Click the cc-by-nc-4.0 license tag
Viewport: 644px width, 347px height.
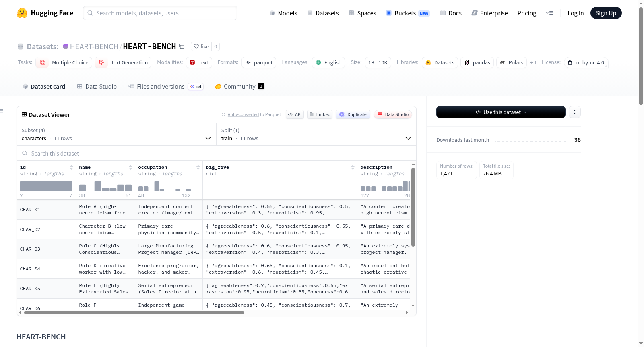point(586,62)
